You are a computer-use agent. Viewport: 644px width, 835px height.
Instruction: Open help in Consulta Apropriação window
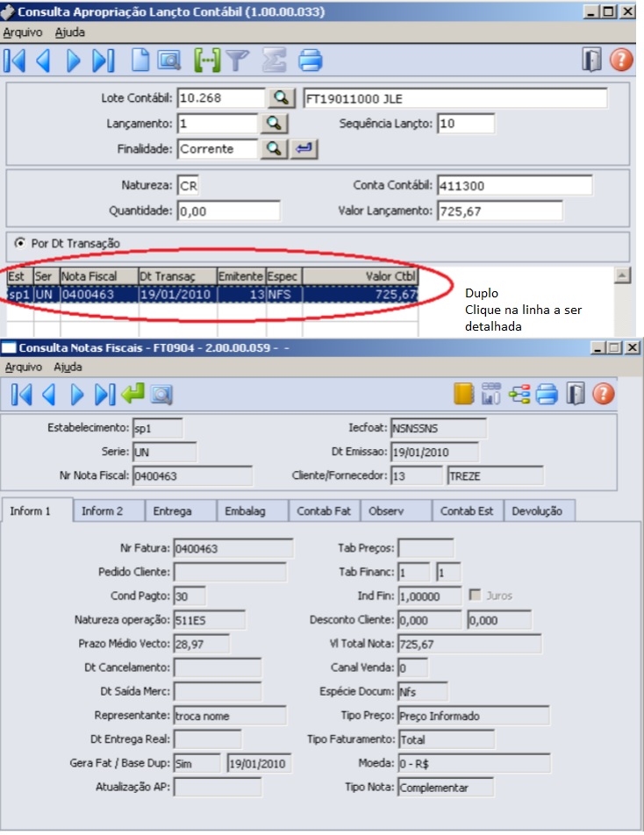click(621, 60)
